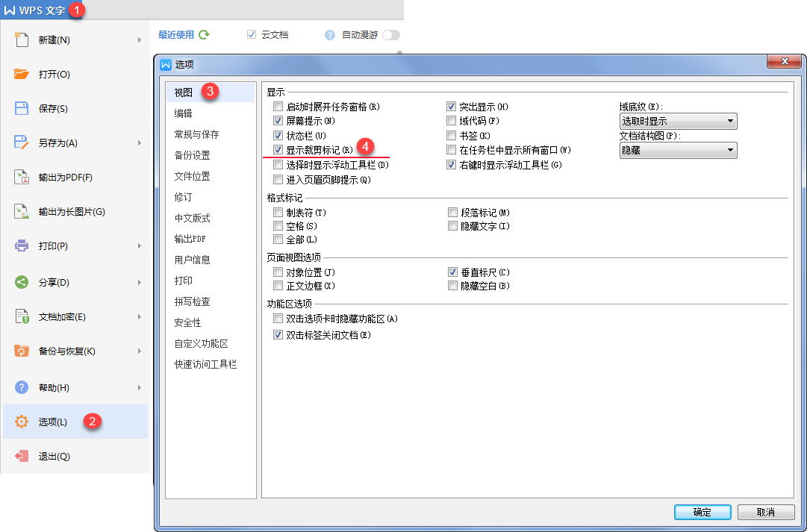Click the 取消 button
The height and width of the screenshot is (532, 807).
(x=765, y=513)
